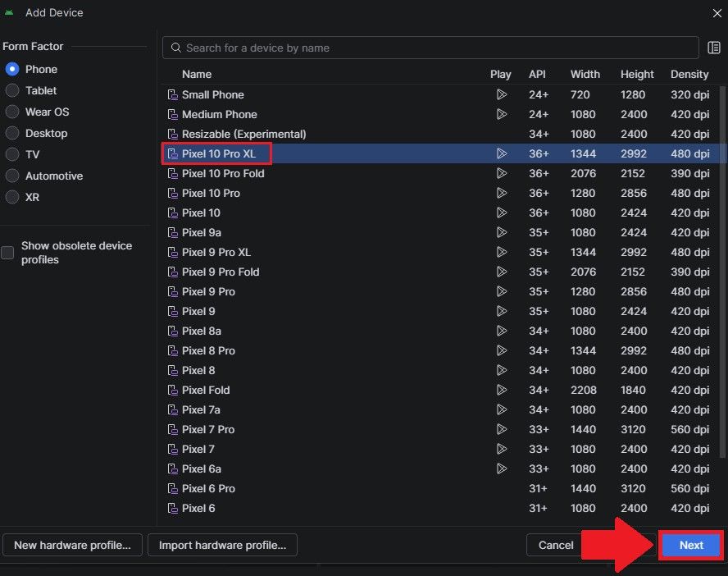Click the search magnifier icon
Screen dimensions: 728x576
point(176,48)
